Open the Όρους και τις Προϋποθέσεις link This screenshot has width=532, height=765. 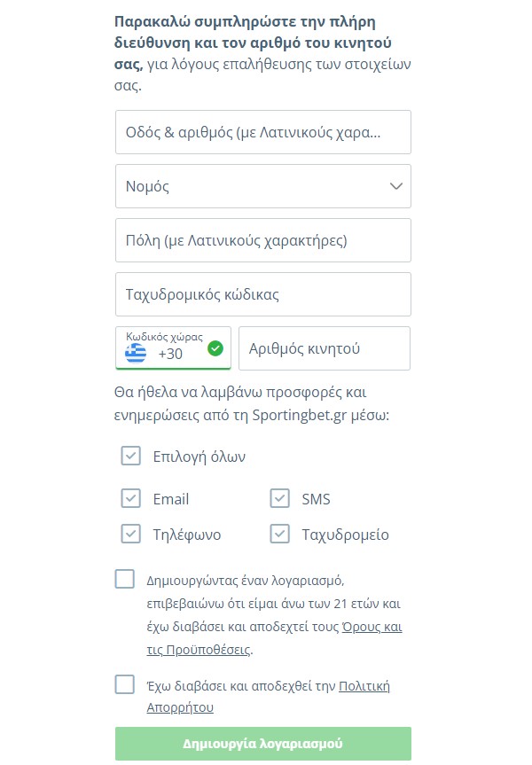(x=274, y=638)
